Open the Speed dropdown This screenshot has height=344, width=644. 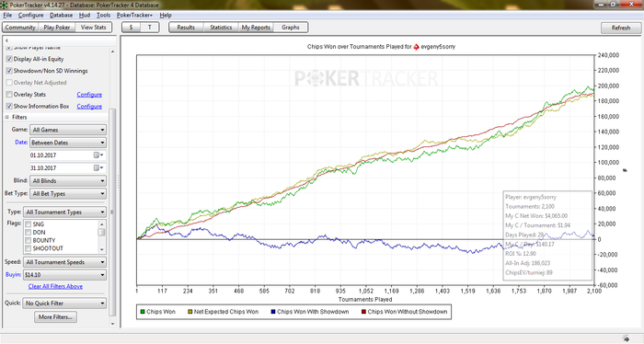click(x=65, y=262)
